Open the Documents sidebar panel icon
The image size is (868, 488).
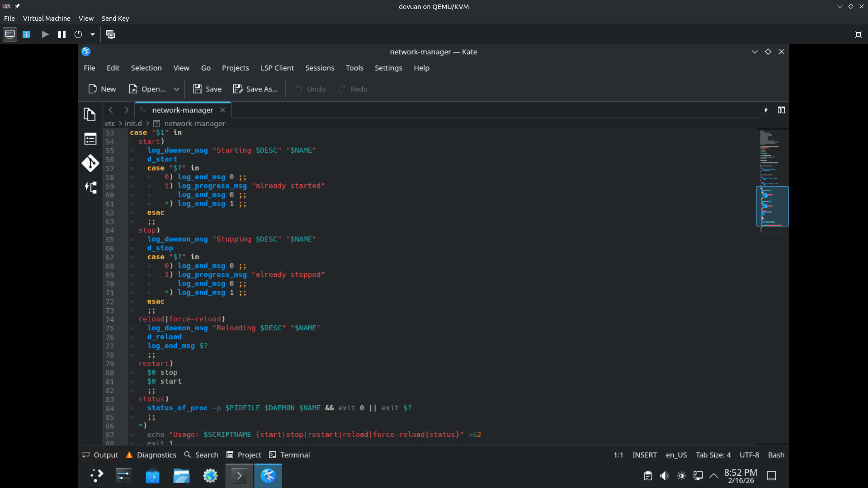90,114
